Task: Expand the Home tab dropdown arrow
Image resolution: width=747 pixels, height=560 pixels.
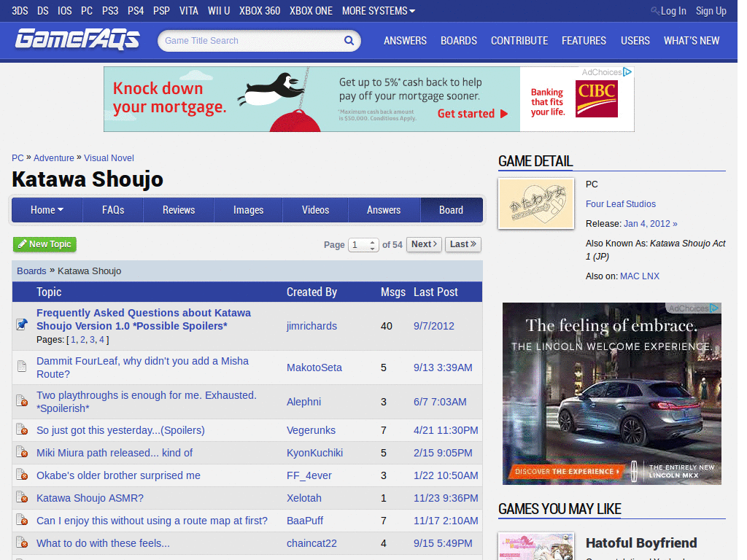Action: tap(61, 209)
